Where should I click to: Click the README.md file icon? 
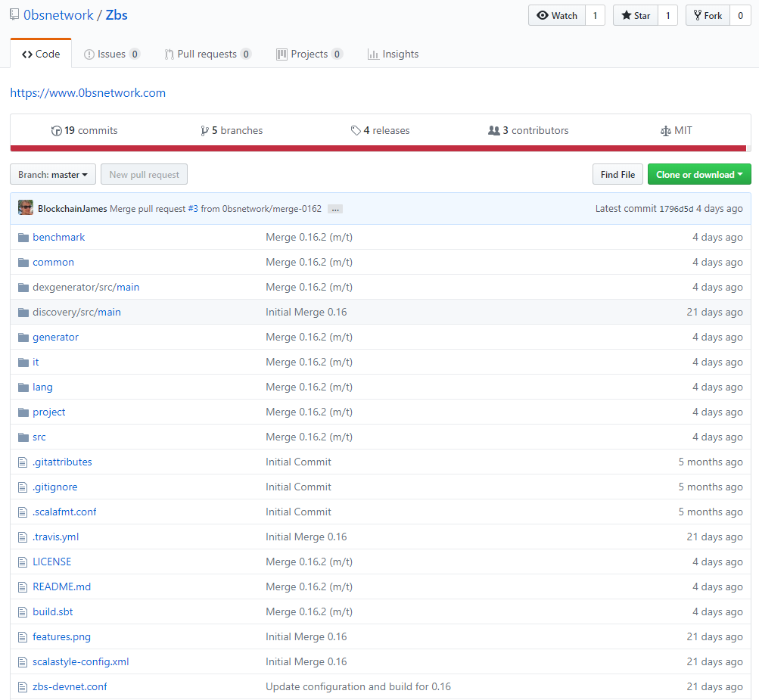coord(23,587)
